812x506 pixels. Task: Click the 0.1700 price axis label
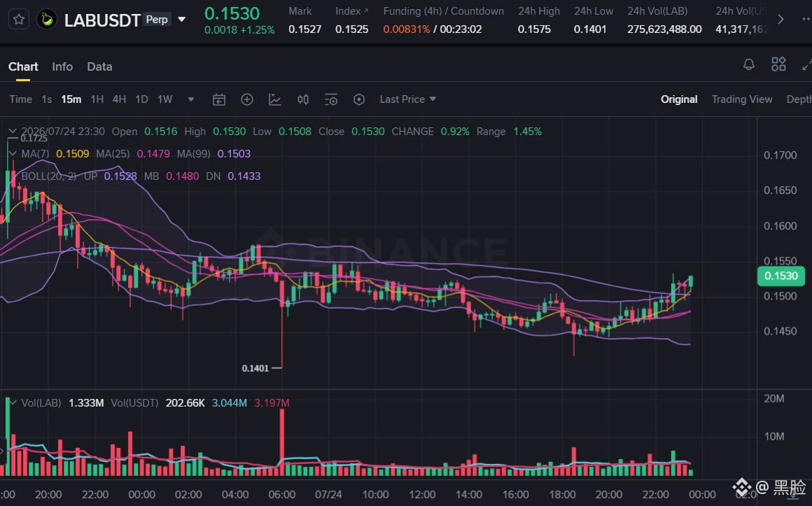pos(780,155)
